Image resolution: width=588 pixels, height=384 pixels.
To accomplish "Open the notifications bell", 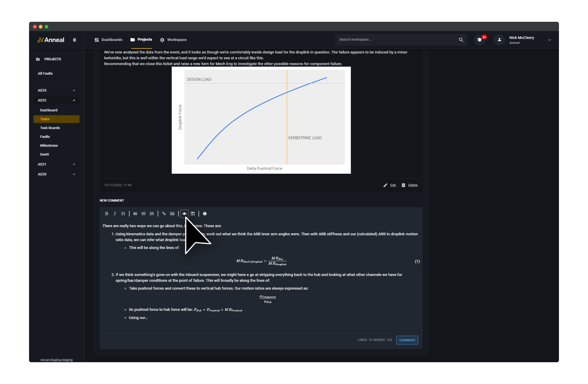I will tap(479, 40).
